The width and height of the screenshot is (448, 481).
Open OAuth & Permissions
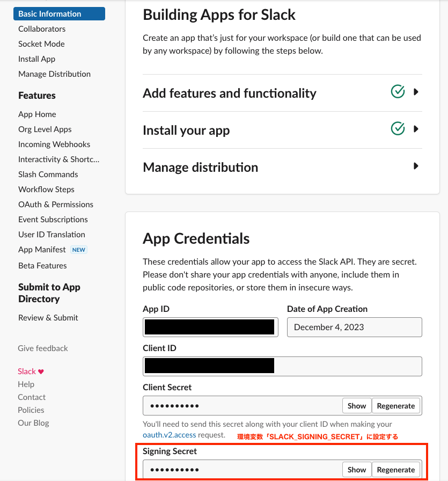click(x=55, y=205)
